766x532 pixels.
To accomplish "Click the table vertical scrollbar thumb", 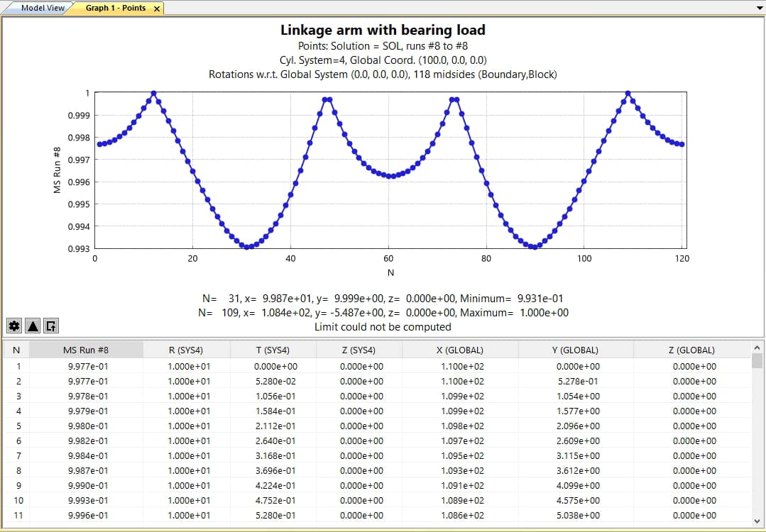I will click(757, 361).
